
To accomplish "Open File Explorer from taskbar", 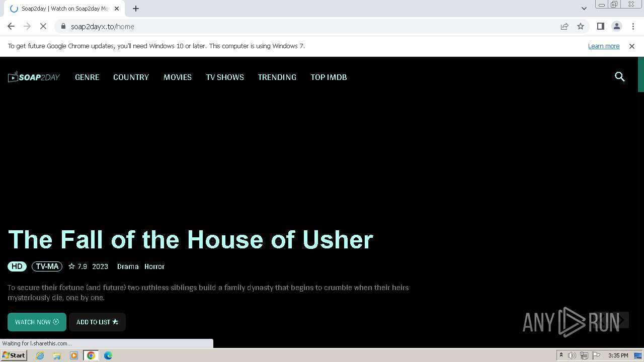I will coord(57,355).
